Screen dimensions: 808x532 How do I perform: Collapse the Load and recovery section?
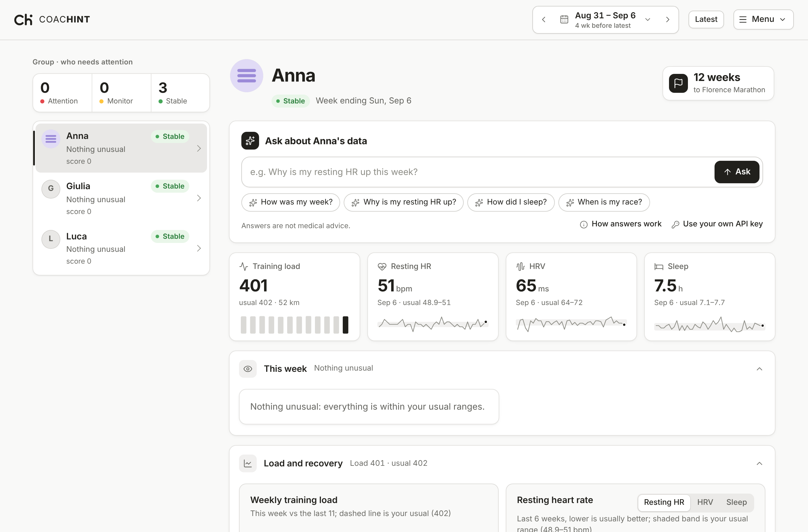pos(759,463)
